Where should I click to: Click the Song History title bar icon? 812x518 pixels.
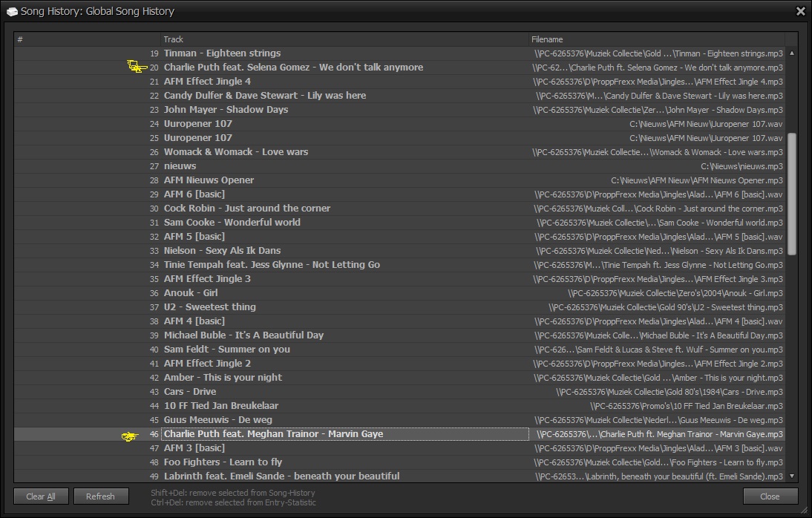(x=12, y=11)
